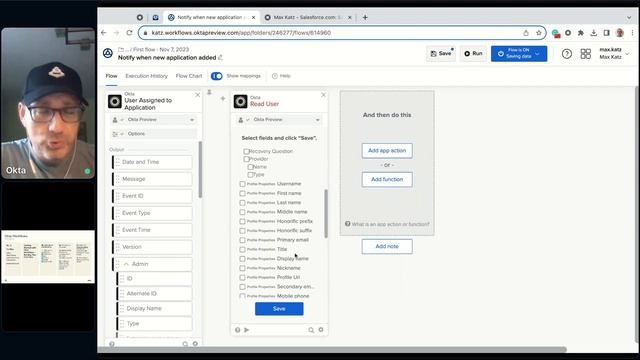Open the Execution History tab
Viewport: 640px width, 360px height.
coord(147,76)
